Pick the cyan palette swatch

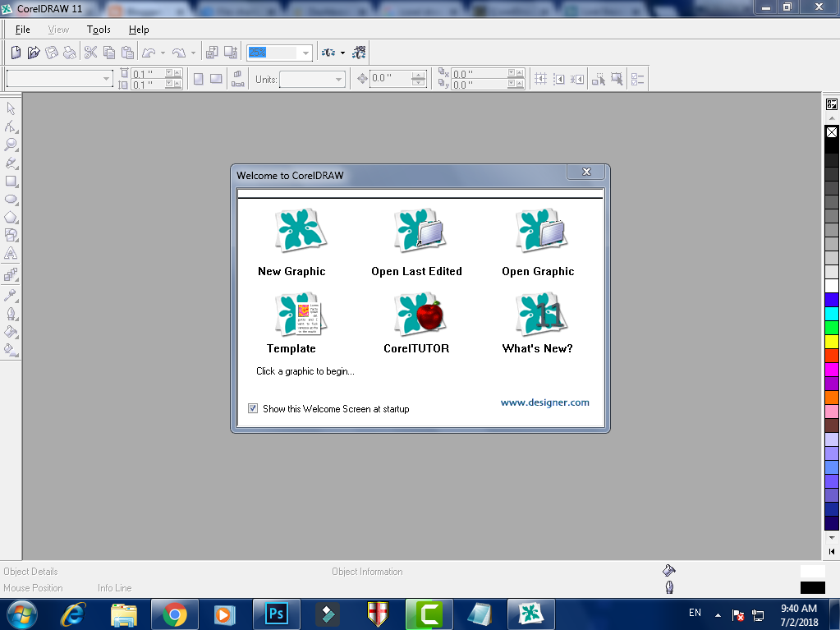(832, 314)
